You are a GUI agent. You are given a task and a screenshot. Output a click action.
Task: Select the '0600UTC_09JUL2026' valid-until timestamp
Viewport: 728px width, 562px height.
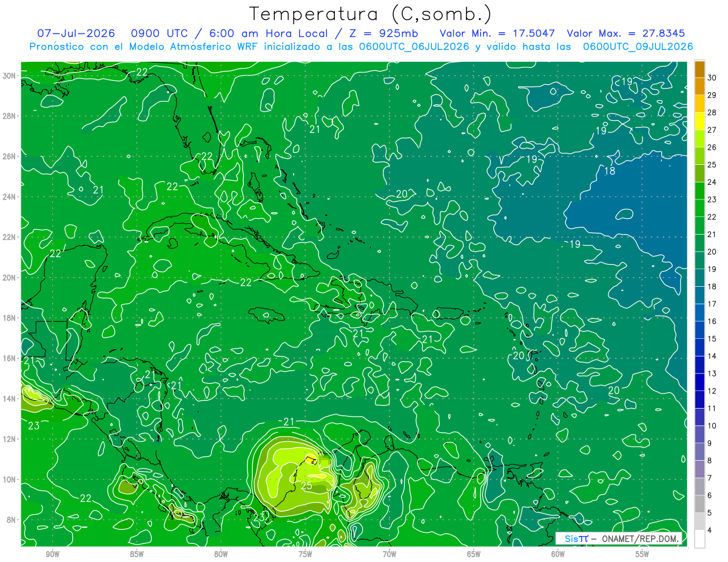click(x=638, y=47)
